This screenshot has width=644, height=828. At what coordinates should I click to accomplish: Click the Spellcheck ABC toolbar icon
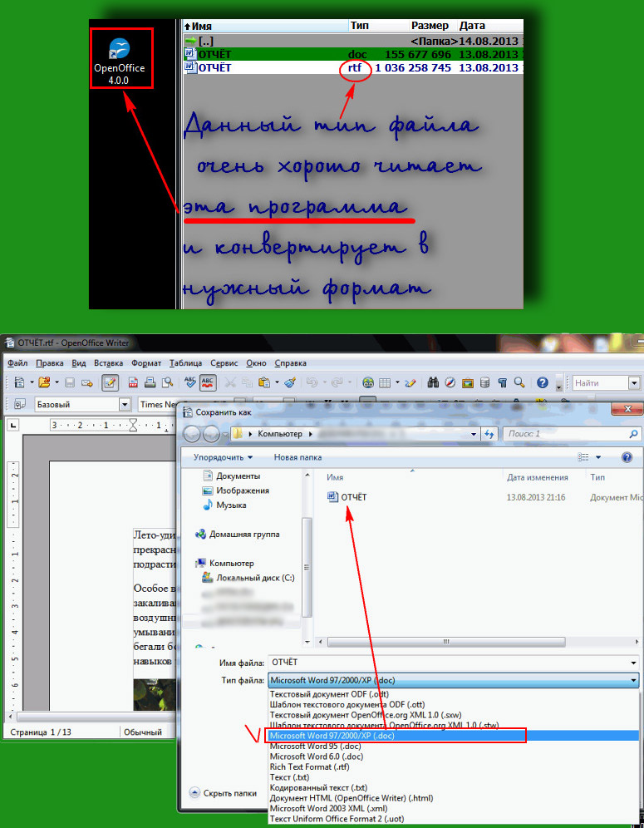[x=189, y=382]
